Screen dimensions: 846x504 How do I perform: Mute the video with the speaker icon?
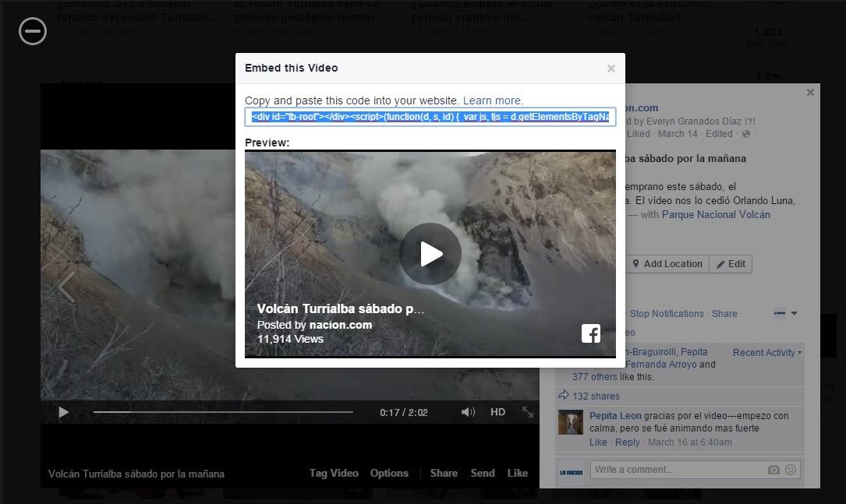point(468,412)
